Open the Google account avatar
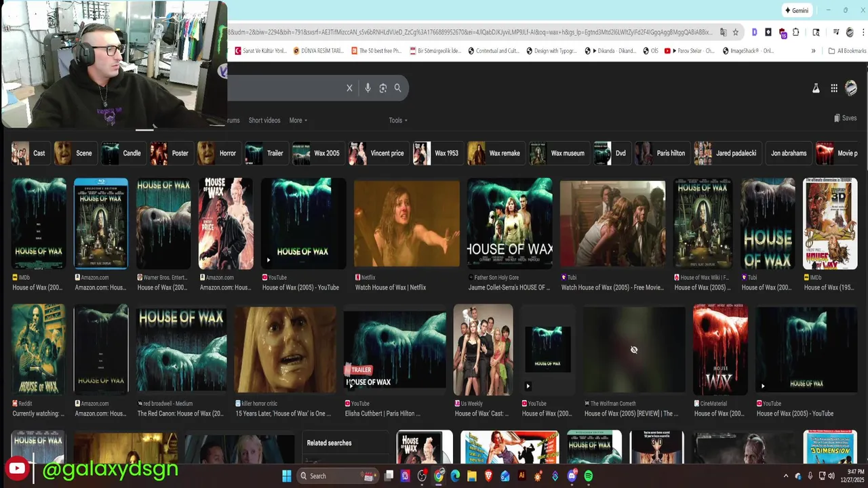The width and height of the screenshot is (868, 488). tap(851, 87)
